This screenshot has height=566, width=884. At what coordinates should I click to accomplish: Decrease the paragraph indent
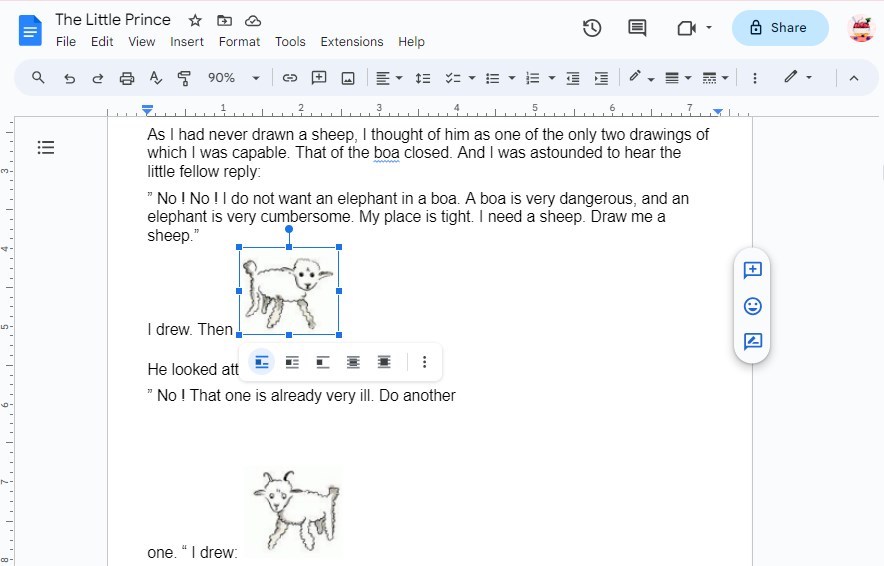pos(573,78)
